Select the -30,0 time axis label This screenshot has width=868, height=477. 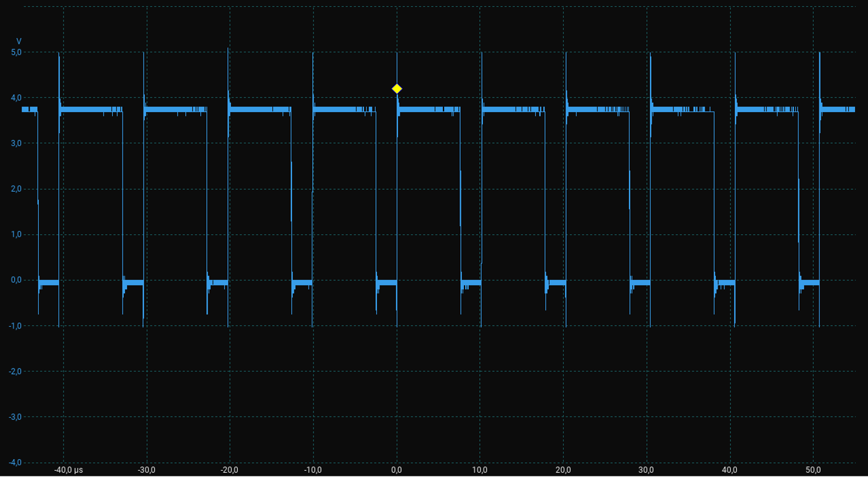point(147,470)
